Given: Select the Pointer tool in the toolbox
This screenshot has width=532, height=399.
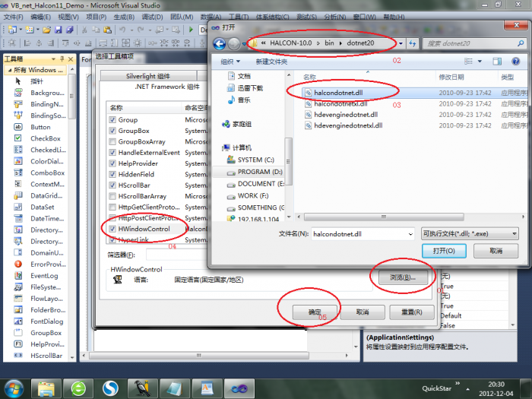Looking at the screenshot, I should (36, 81).
